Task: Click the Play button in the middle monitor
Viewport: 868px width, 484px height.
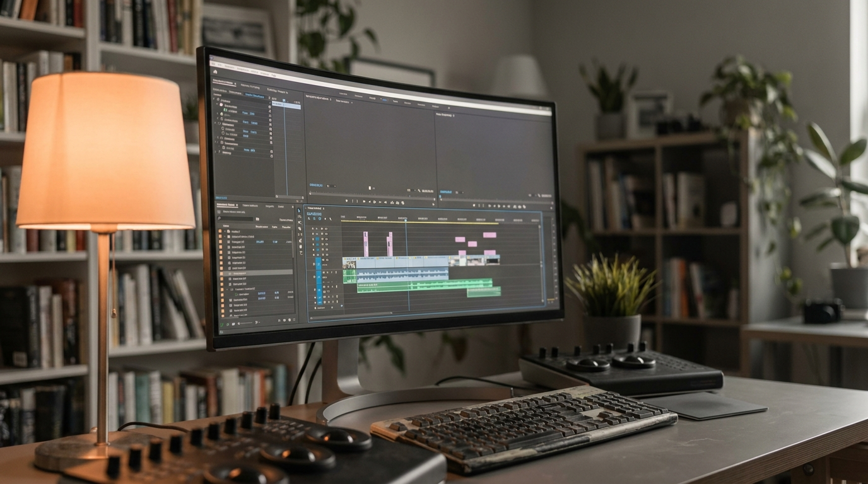Action: (x=375, y=202)
